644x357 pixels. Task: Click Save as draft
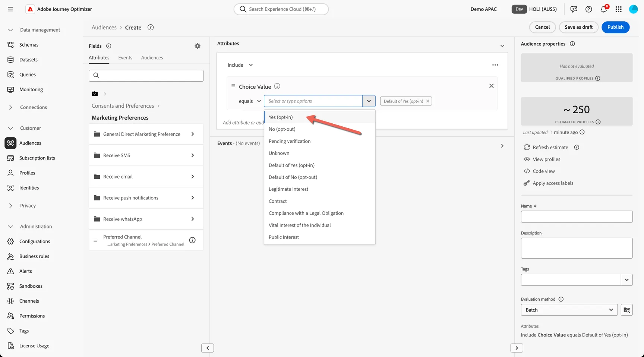click(578, 27)
